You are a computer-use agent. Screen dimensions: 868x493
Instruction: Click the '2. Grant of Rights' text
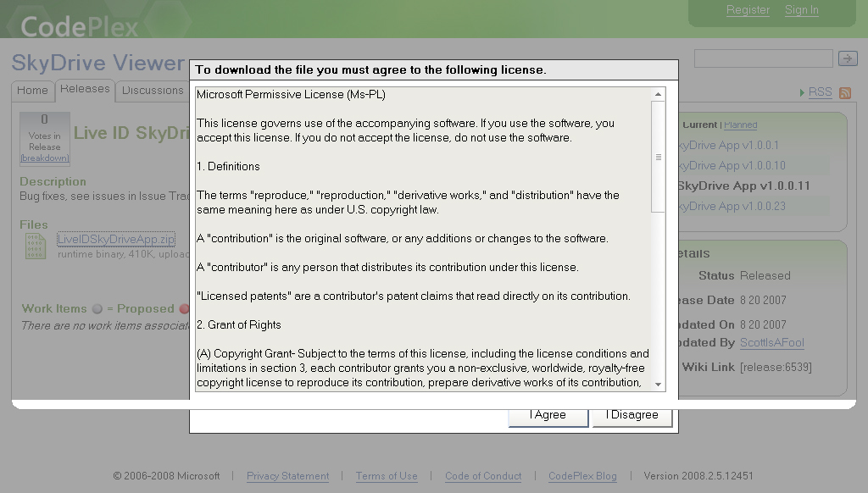(238, 324)
